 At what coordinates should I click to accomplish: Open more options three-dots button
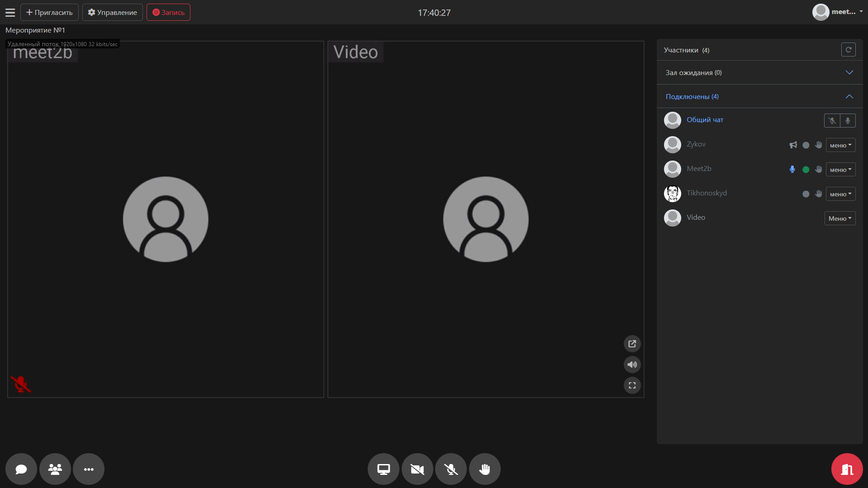click(x=89, y=469)
